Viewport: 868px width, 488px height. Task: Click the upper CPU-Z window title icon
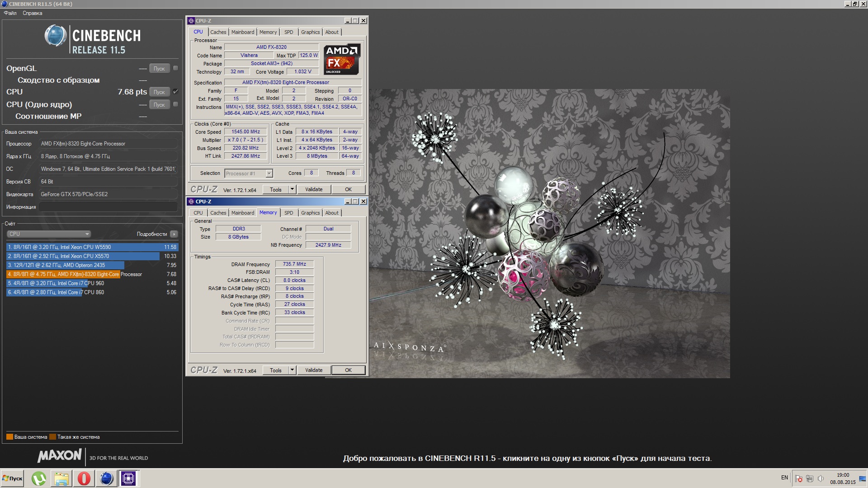(x=191, y=21)
